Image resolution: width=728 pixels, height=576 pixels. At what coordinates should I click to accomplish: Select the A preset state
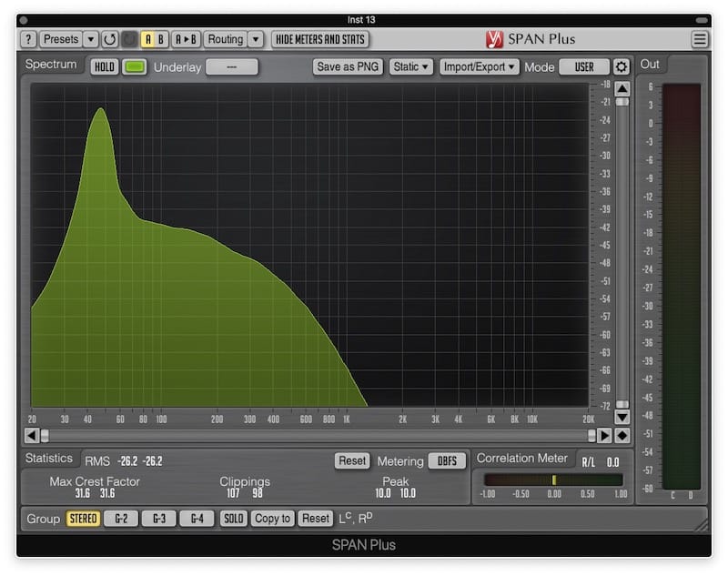tap(148, 39)
